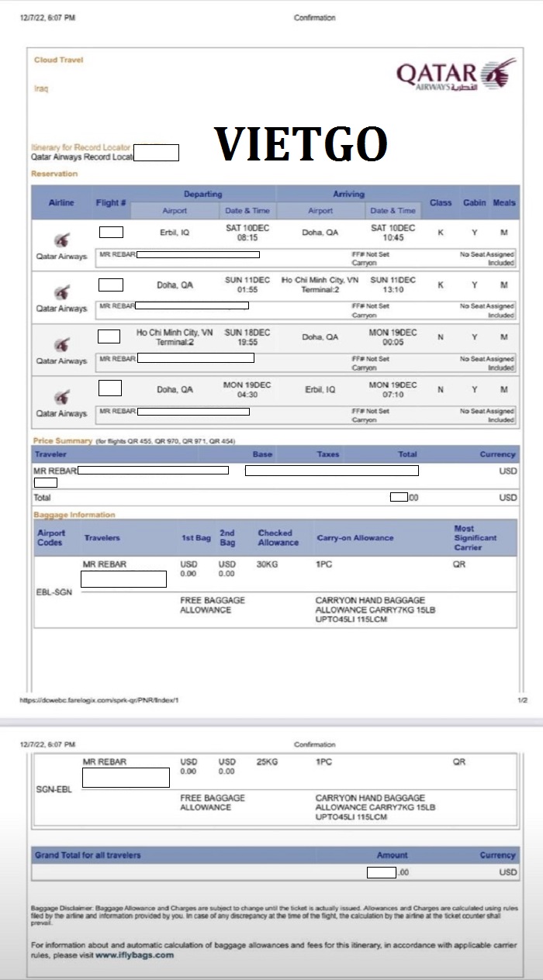The width and height of the screenshot is (543, 980).
Task: Select the 'SAT 10DEC 08:15' departure time
Action: pyautogui.click(x=247, y=233)
